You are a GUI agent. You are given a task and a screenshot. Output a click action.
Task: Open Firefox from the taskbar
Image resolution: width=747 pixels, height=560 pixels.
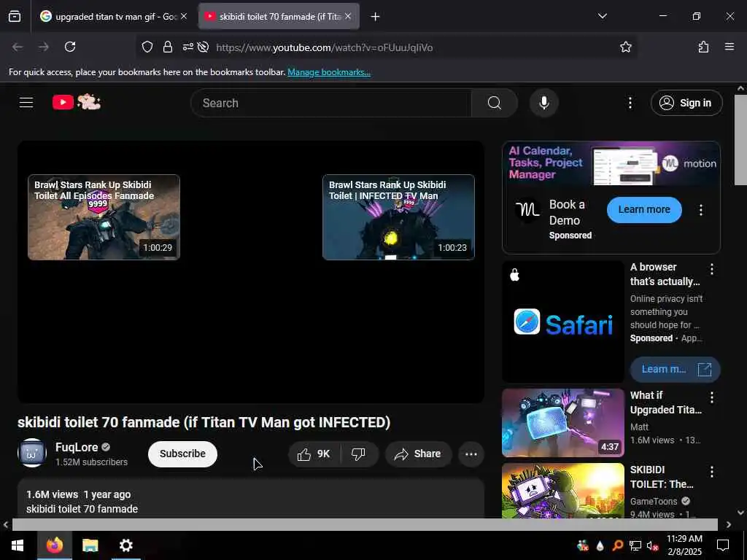54,545
